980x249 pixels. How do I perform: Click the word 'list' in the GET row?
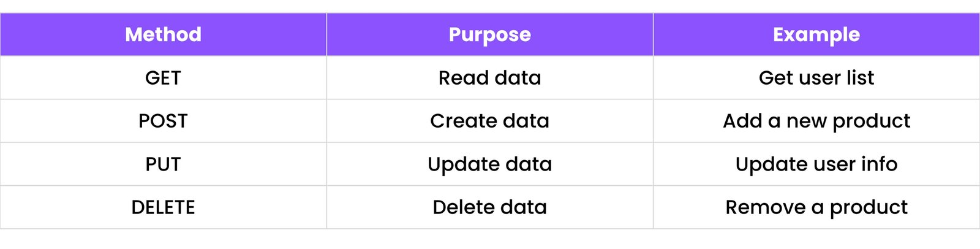[860, 78]
